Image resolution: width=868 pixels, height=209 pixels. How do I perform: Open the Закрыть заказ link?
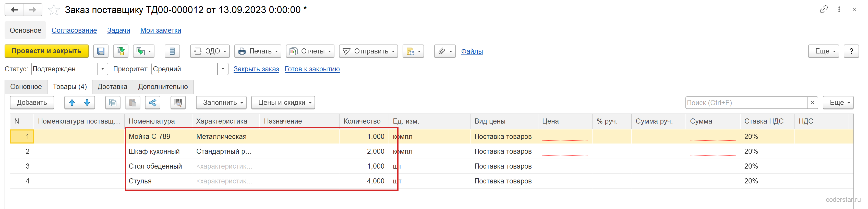[x=256, y=69]
